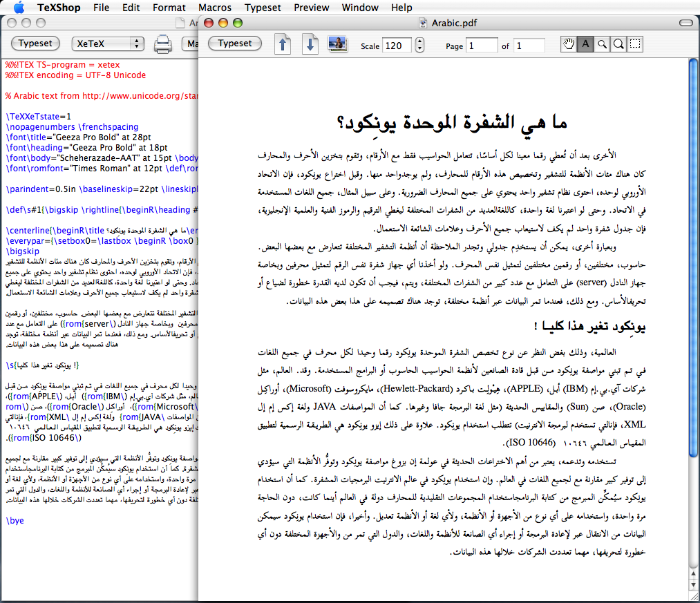Screen dimensions: 700x603
Task: Click the printer icon in source window
Action: pyautogui.click(x=163, y=44)
